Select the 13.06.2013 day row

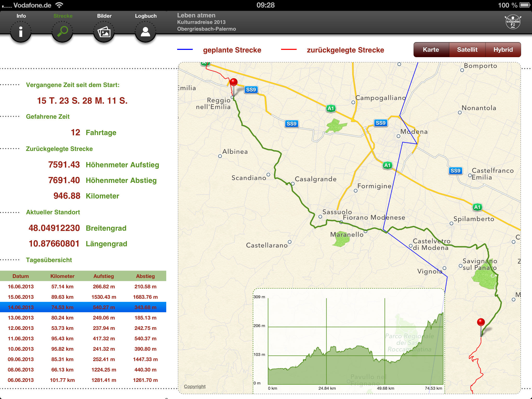pyautogui.click(x=83, y=318)
